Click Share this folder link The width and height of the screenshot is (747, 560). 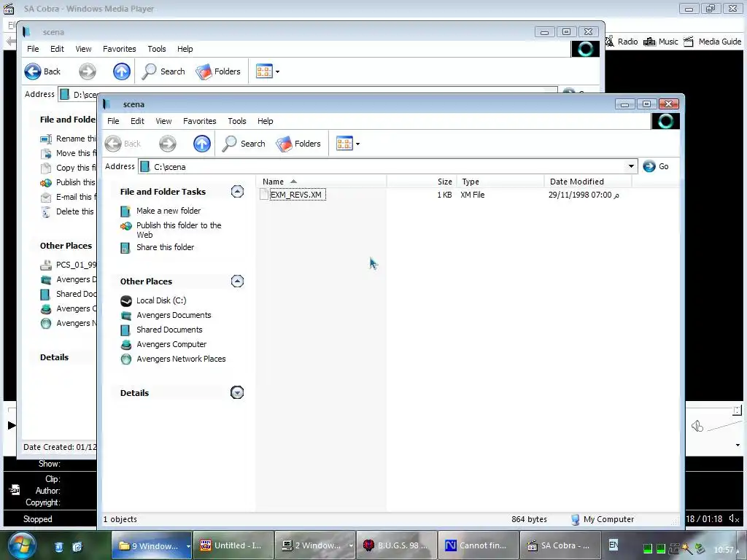coord(166,247)
